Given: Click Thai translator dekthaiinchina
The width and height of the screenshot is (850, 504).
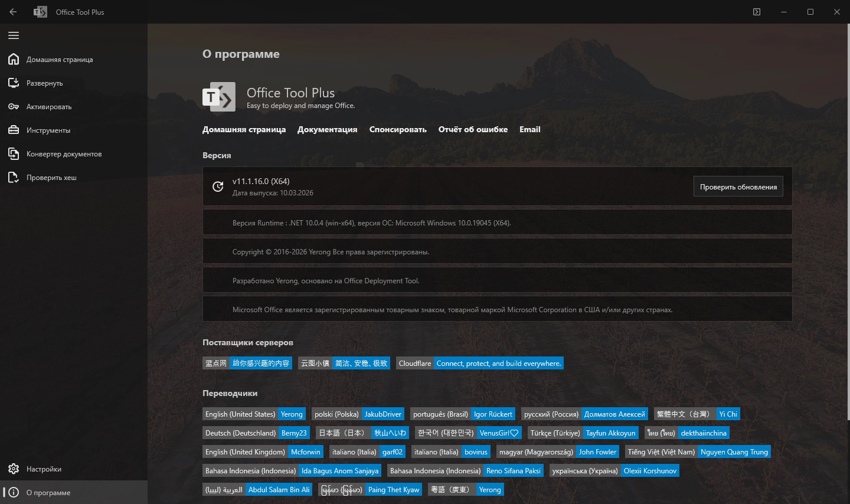Looking at the screenshot, I should click(704, 433).
